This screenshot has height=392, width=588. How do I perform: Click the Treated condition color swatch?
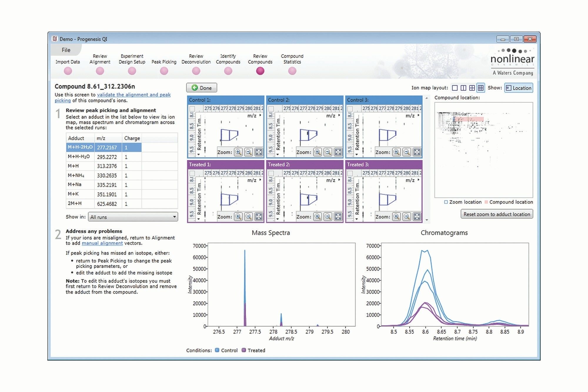click(x=244, y=350)
